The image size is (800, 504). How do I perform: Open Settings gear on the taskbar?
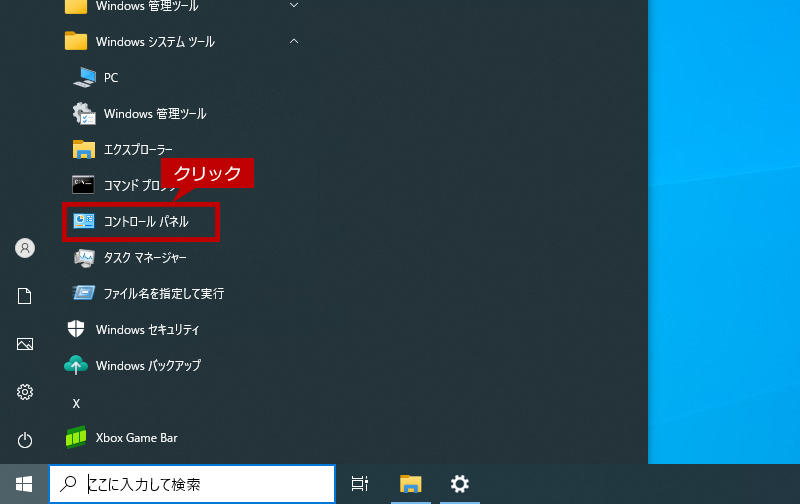click(x=459, y=484)
